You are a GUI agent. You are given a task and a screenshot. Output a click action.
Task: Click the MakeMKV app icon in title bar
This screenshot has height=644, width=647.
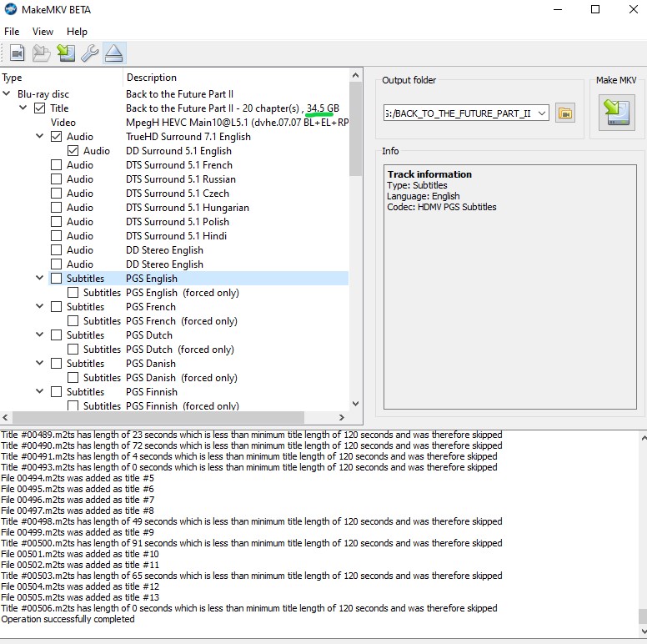(x=11, y=9)
